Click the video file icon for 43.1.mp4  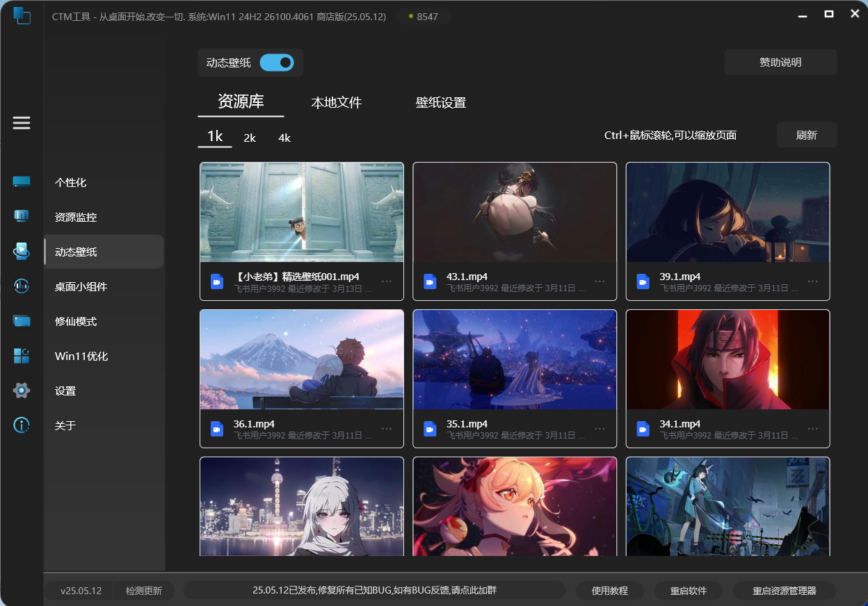[x=430, y=281]
